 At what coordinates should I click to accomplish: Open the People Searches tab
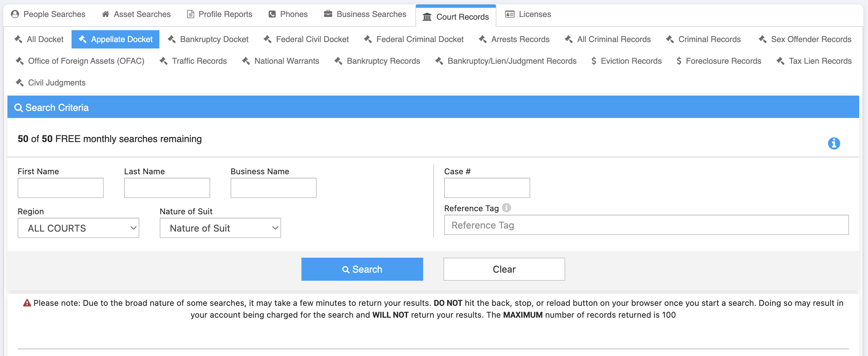click(x=48, y=14)
